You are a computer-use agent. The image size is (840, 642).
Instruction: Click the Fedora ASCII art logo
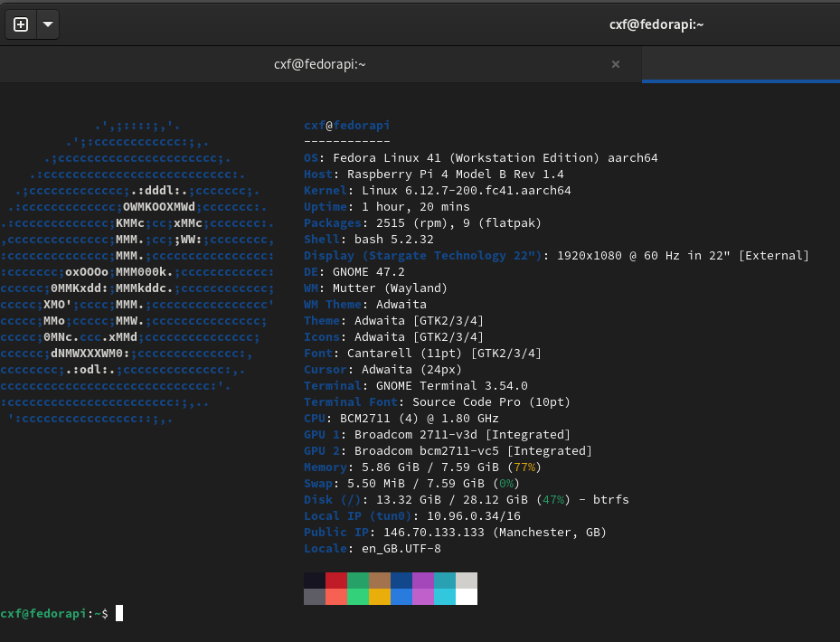tap(137, 272)
